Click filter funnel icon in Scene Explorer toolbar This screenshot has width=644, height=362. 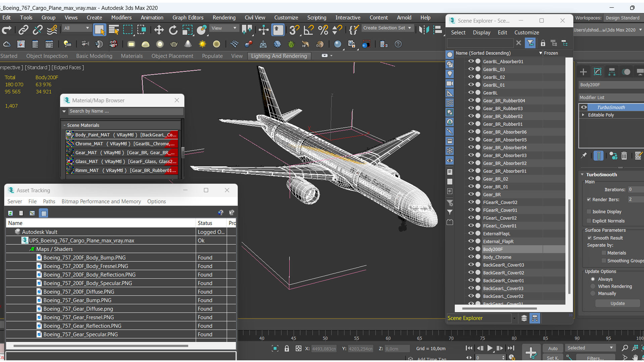click(x=530, y=43)
